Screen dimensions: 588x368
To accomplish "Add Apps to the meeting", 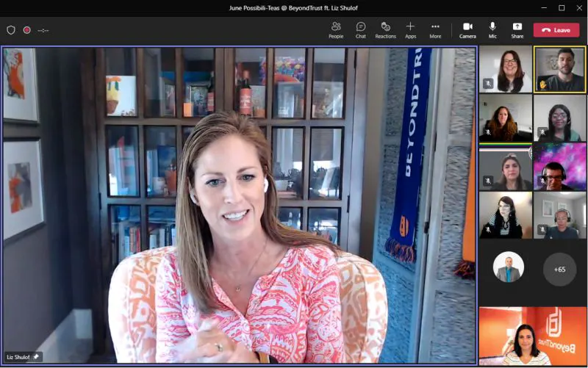I will tap(411, 30).
